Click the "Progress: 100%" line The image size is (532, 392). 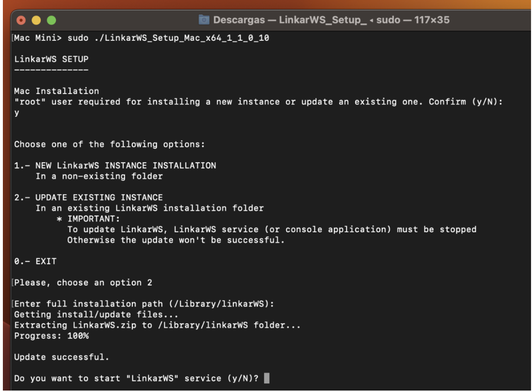51,336
